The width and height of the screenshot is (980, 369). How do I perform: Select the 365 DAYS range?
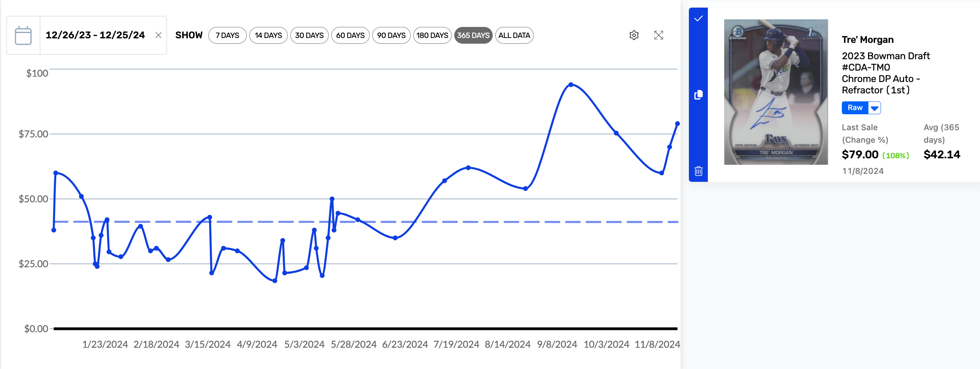(x=473, y=35)
